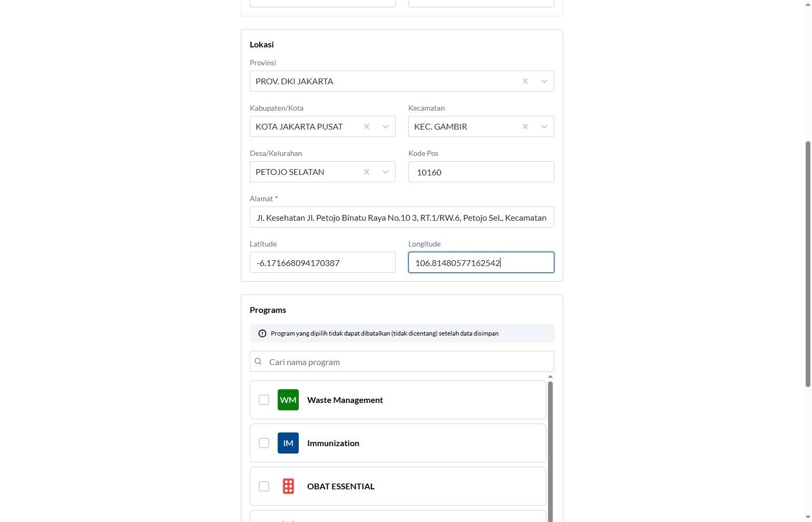
Task: Click the red OBAT ESSENTIAL pill icon
Action: [x=288, y=486]
